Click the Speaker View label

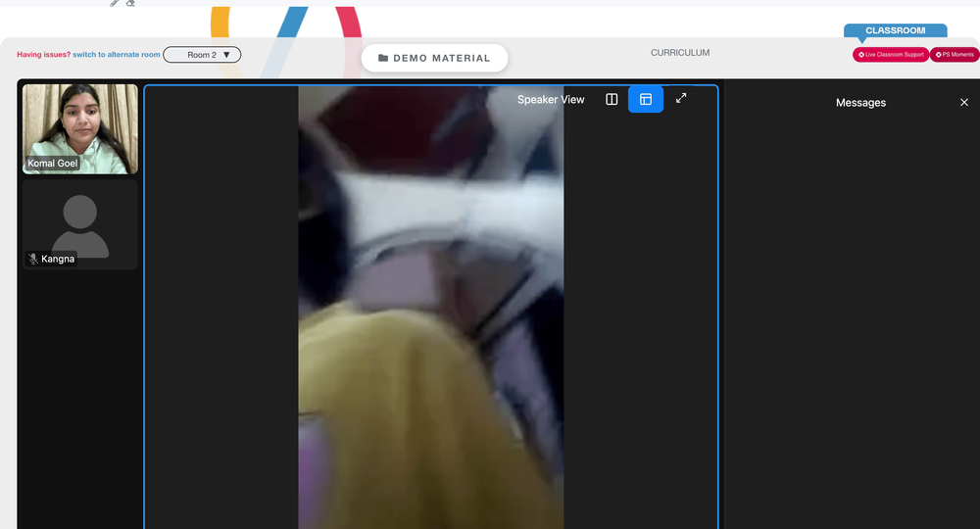(551, 99)
